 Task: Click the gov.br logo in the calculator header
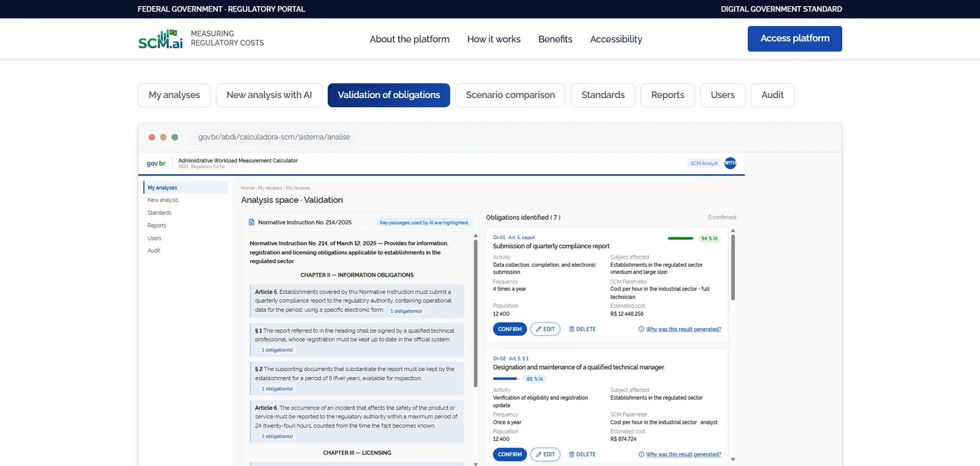(156, 163)
